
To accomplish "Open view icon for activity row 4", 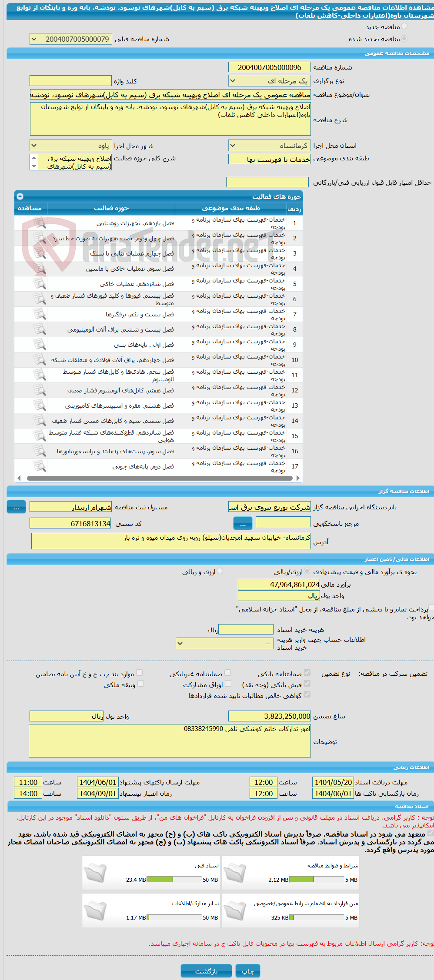I will tap(40, 269).
